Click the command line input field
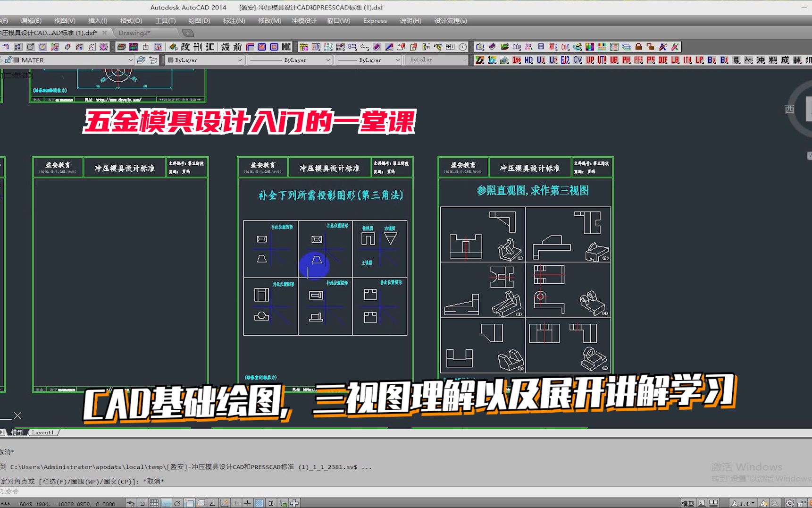Image resolution: width=812 pixels, height=508 pixels. (406, 491)
